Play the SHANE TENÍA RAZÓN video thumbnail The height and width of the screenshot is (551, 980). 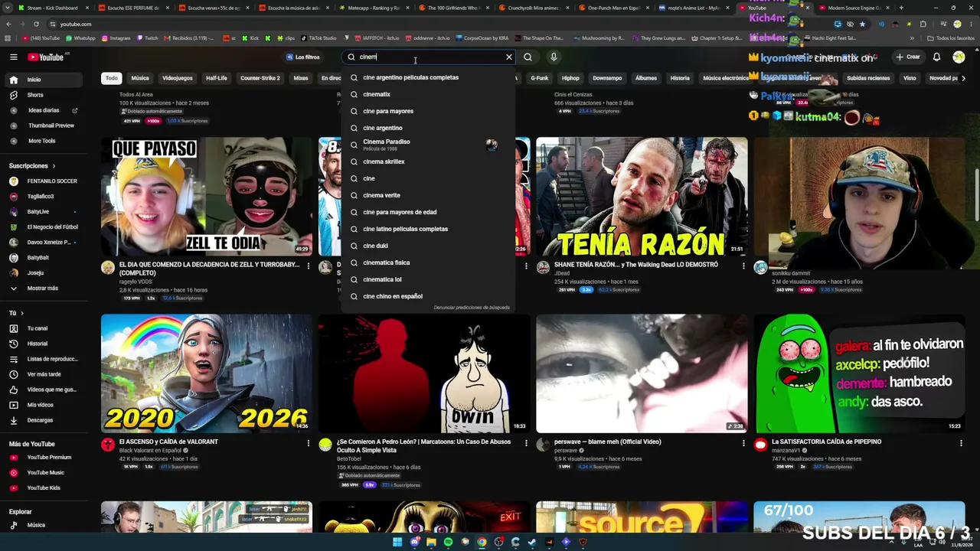[x=642, y=197]
